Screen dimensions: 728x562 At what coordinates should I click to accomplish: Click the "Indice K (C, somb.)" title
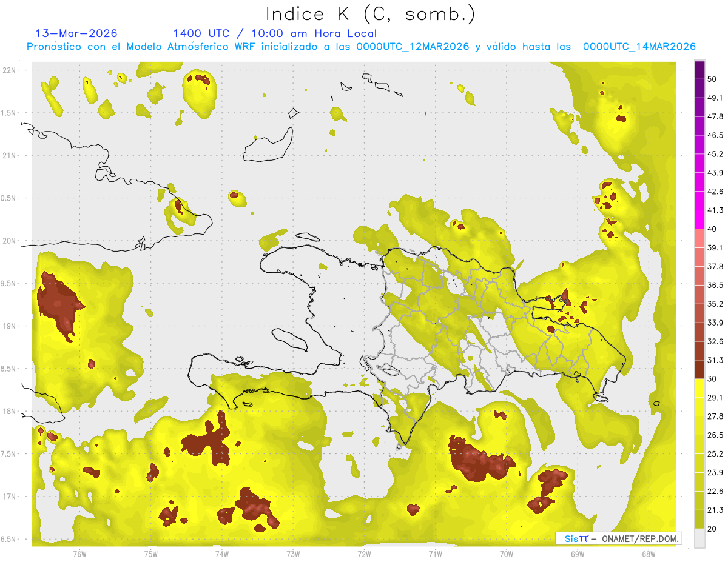(x=370, y=14)
